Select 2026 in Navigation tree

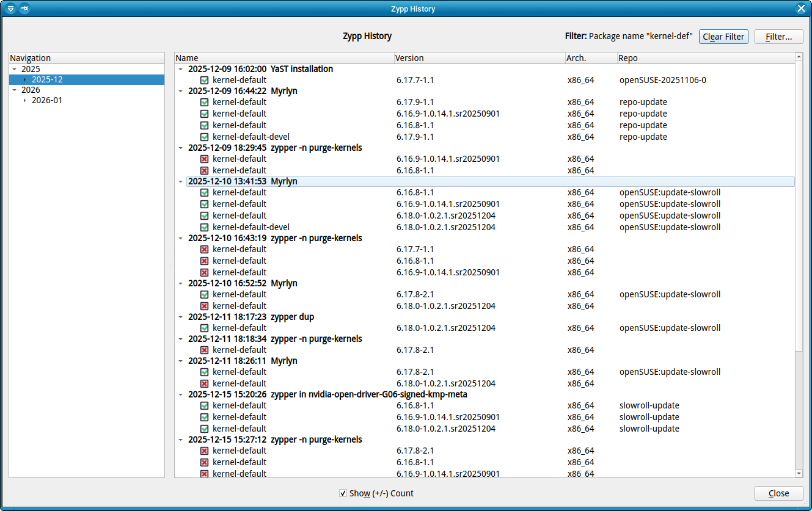(31, 90)
